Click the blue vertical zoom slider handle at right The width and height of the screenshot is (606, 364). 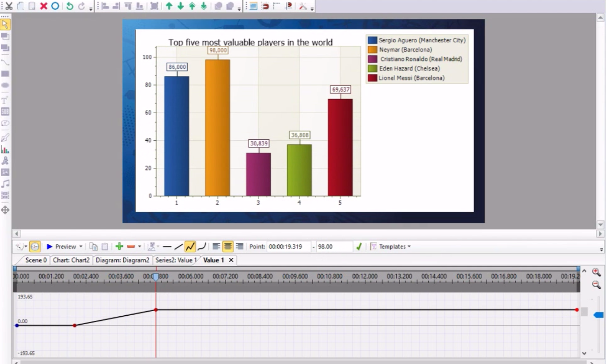[598, 315]
